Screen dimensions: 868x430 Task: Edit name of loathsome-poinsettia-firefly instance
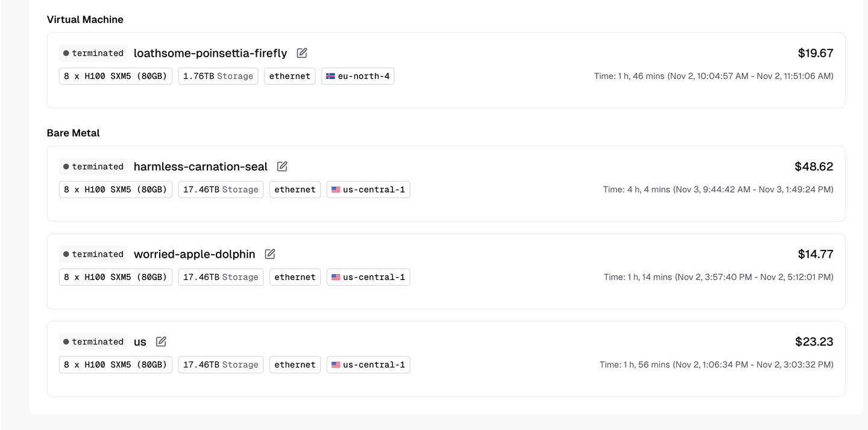[302, 53]
